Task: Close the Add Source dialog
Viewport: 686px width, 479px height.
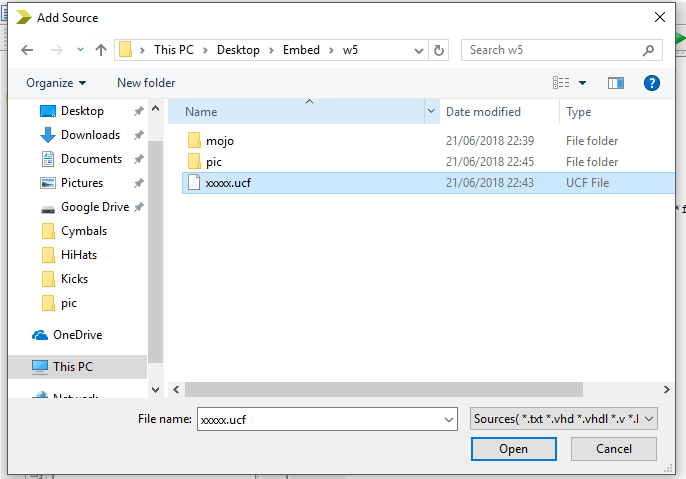Action: tap(660, 17)
